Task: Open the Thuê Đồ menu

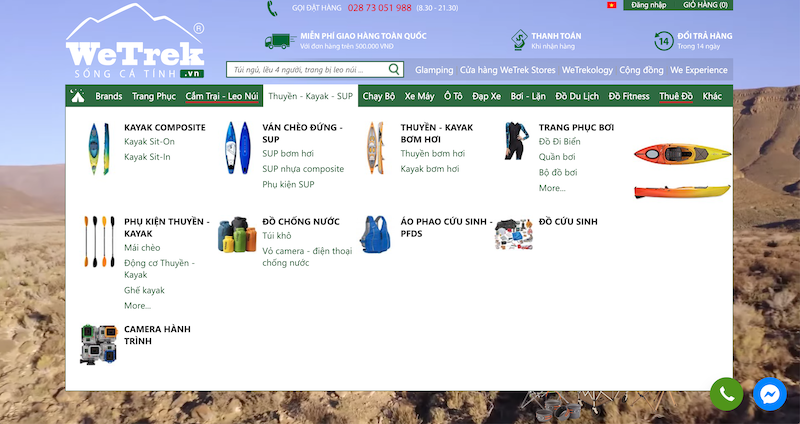Action: click(x=676, y=96)
